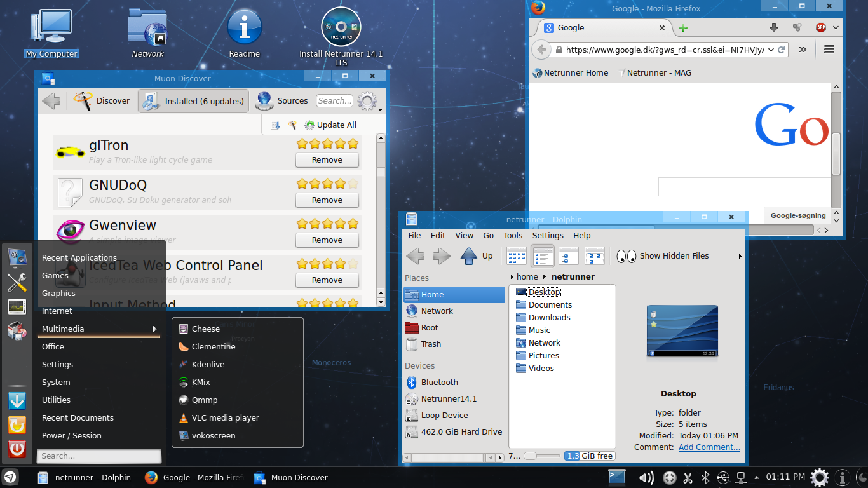Open the My Computer desktop icon
The image size is (868, 488).
click(51, 34)
